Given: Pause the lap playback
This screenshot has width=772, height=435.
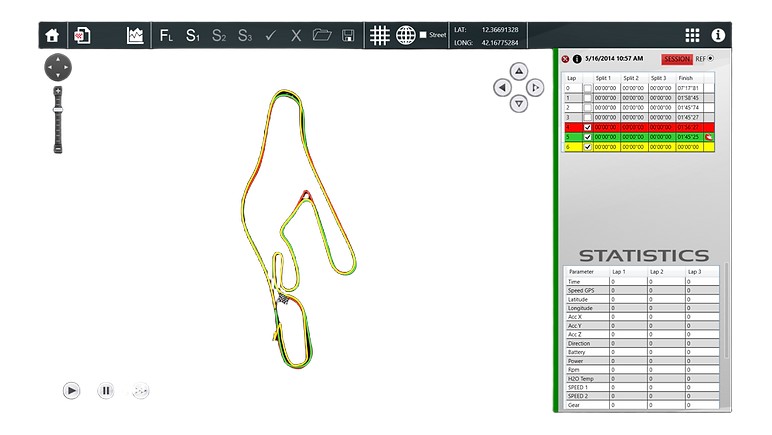Looking at the screenshot, I should point(106,391).
